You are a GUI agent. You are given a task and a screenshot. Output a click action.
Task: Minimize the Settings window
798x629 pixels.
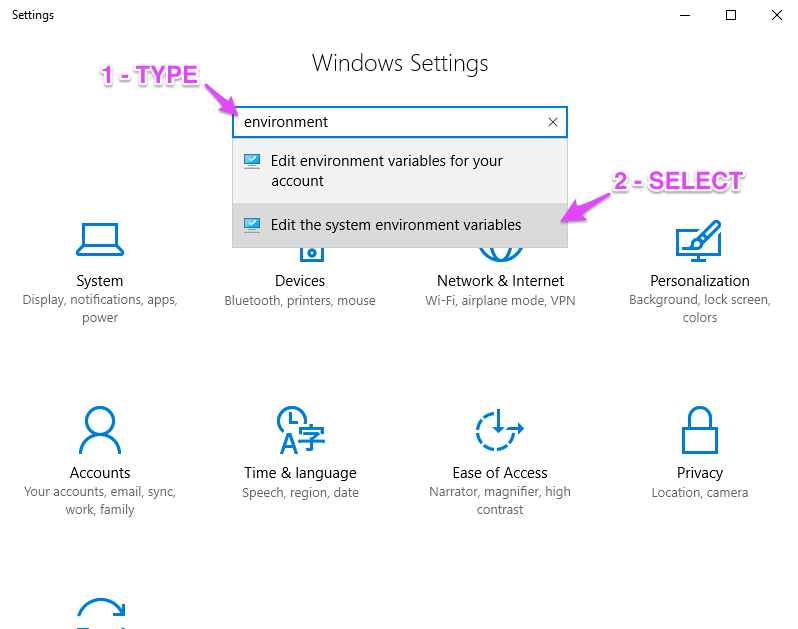685,15
